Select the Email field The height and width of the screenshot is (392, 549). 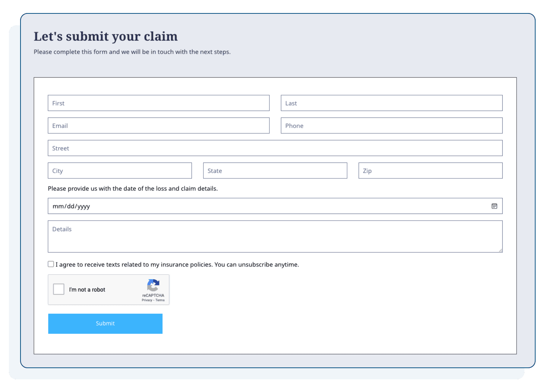point(158,126)
